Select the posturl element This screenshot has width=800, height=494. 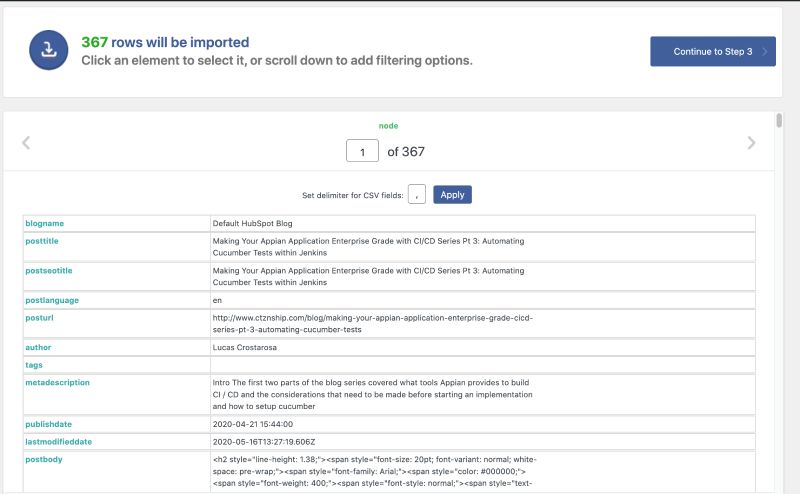click(x=39, y=317)
